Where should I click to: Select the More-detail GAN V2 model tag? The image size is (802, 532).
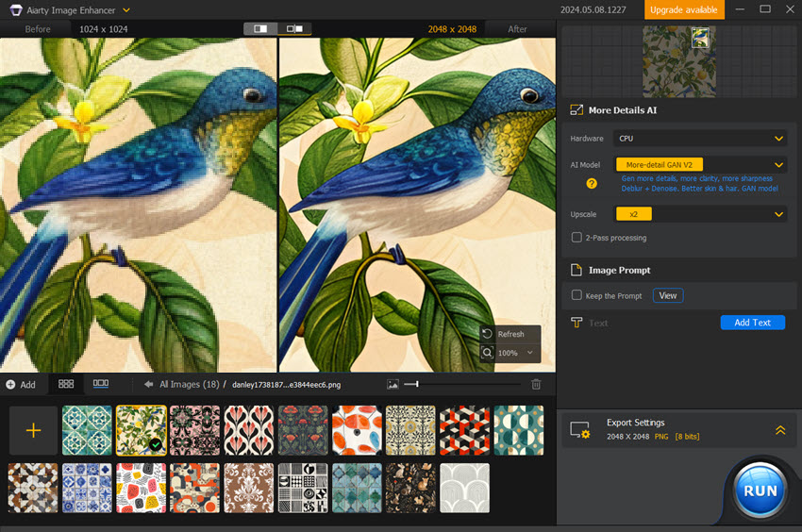click(x=659, y=165)
